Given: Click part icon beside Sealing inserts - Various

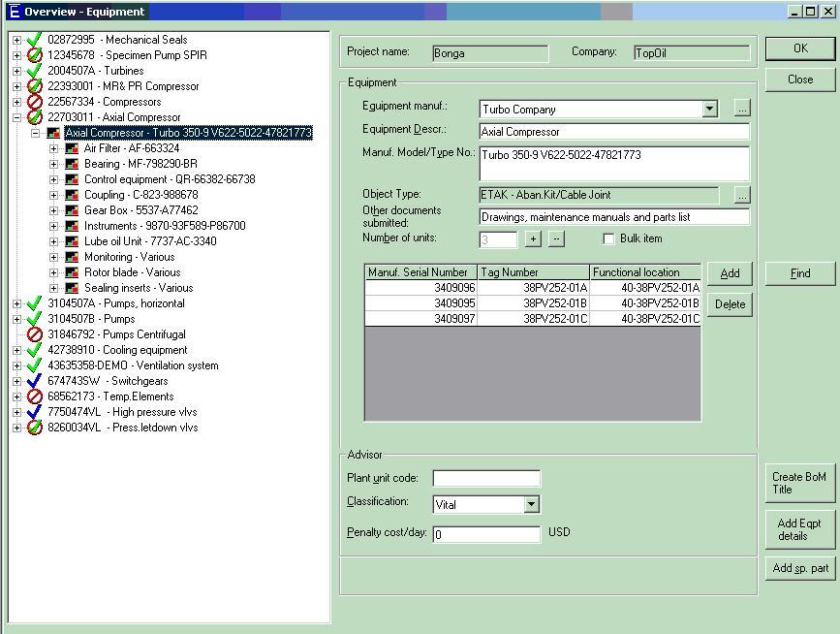Looking at the screenshot, I should pyautogui.click(x=72, y=288).
